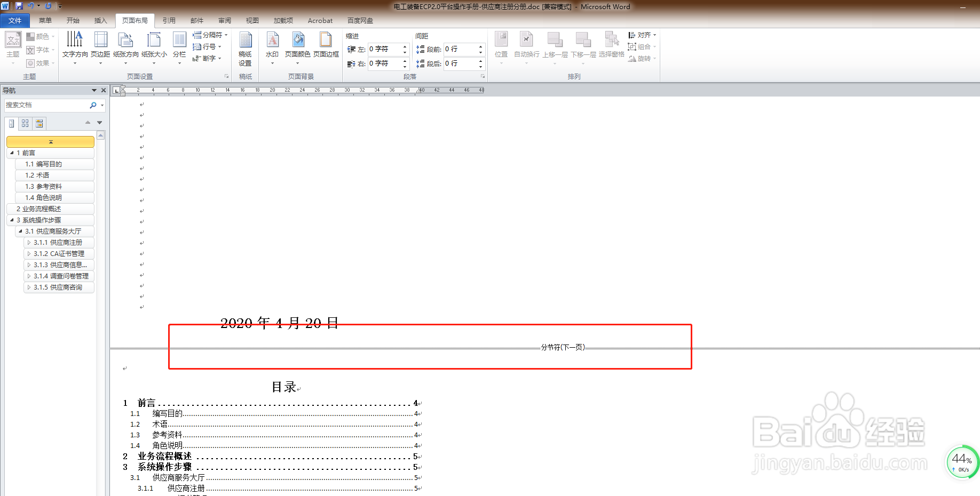
Task: Select 2 业务流程概述 in navigation
Action: 51,209
